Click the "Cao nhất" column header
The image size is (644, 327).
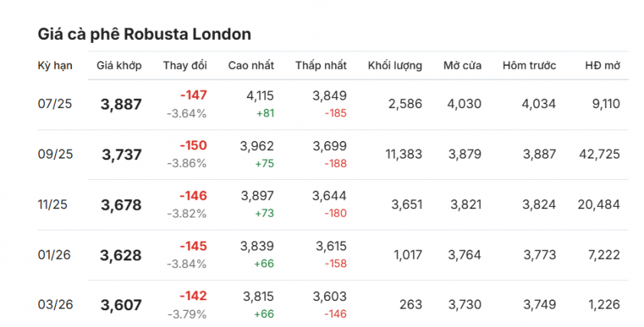251,65
